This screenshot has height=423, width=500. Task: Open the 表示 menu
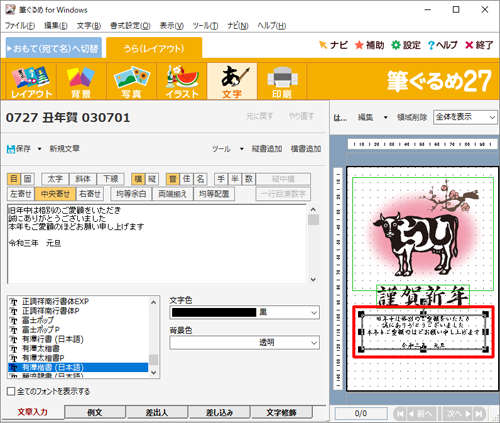(x=171, y=26)
